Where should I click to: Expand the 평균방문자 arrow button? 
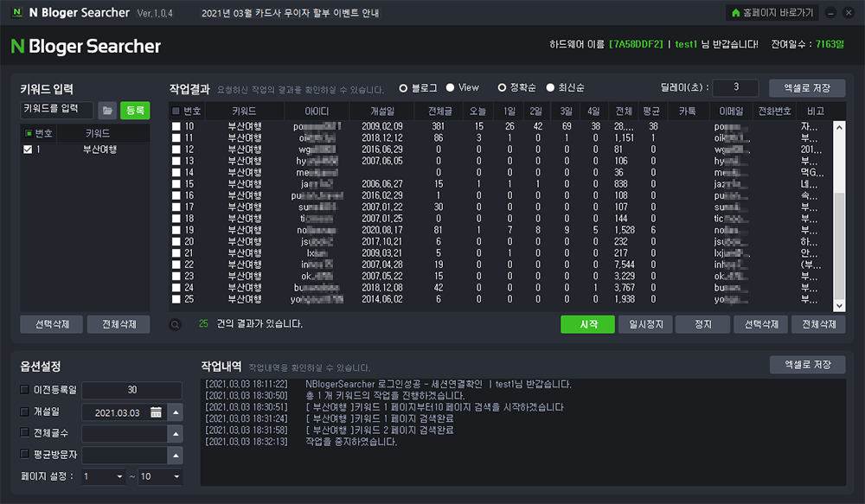pos(176,456)
